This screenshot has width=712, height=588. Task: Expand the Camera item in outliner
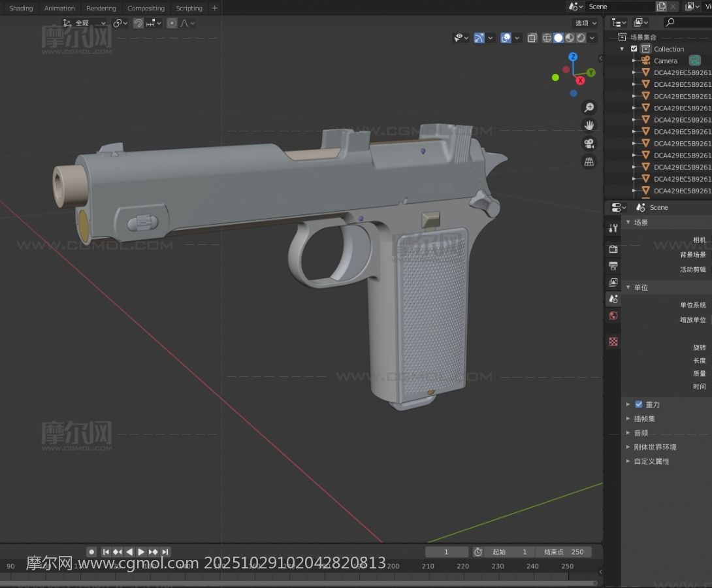(634, 61)
